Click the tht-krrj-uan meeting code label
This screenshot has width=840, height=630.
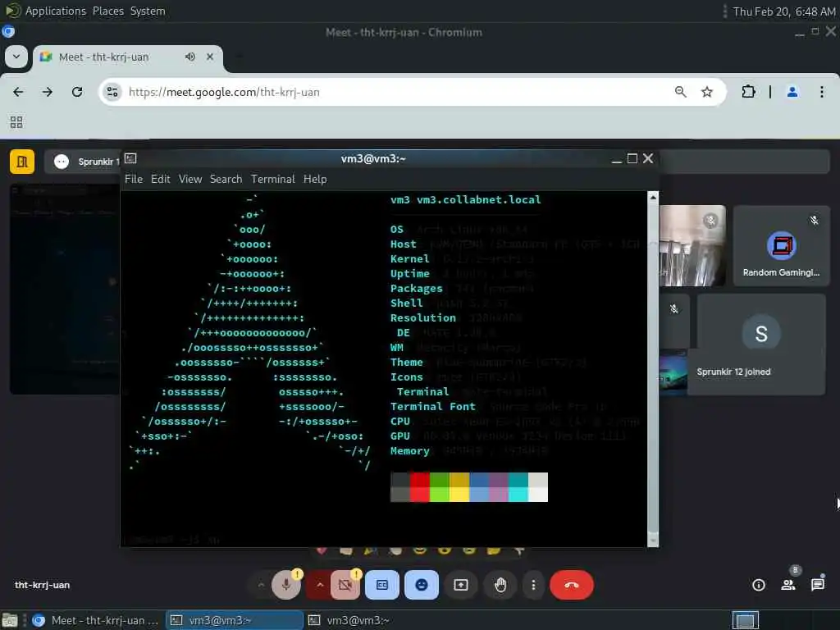pos(43,584)
